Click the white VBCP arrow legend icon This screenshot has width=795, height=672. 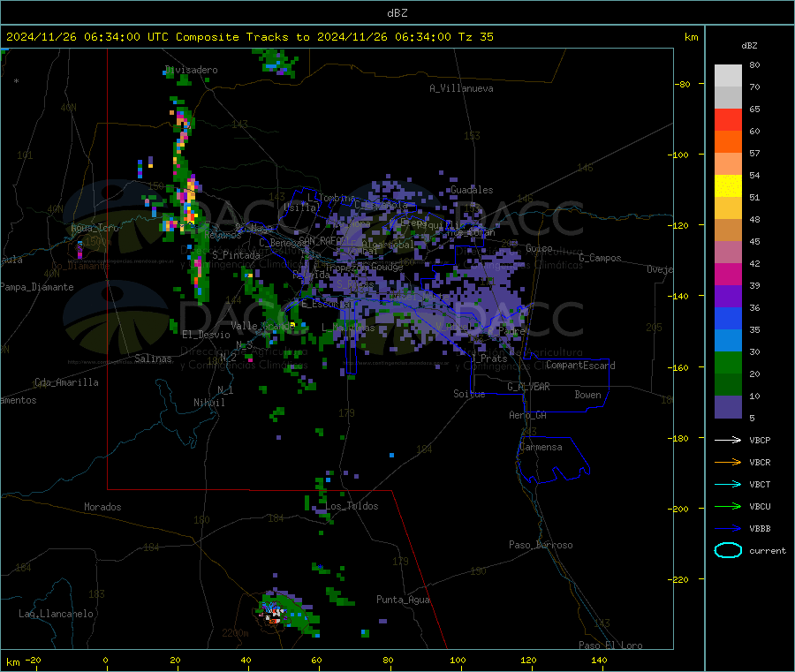[x=728, y=440]
